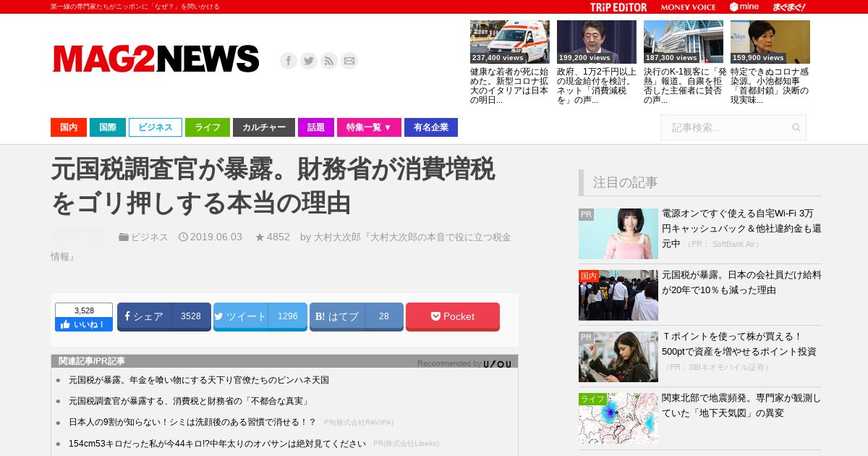868x456 pixels.
Task: Open 電源オンですぐ使える自宅Wi-Fi article
Action: (x=741, y=229)
